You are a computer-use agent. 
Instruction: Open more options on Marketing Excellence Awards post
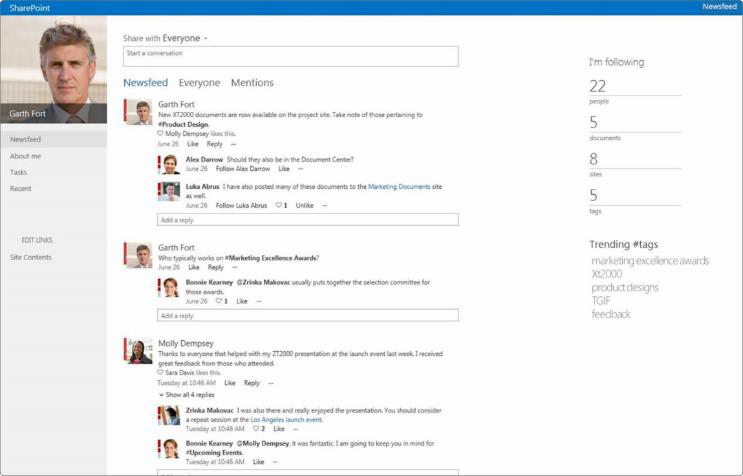[x=235, y=268]
